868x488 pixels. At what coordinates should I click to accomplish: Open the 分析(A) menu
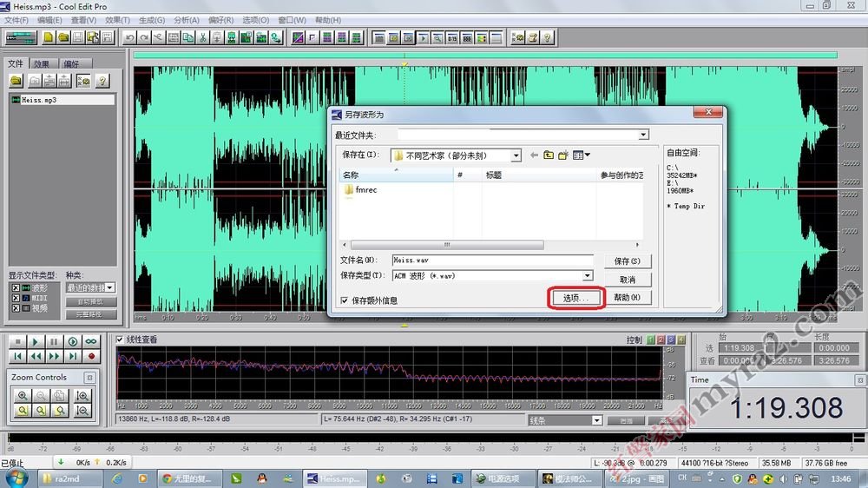[x=186, y=20]
